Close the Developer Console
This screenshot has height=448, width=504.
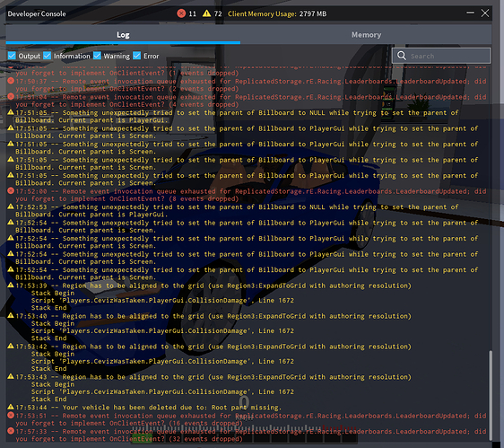coord(485,13)
